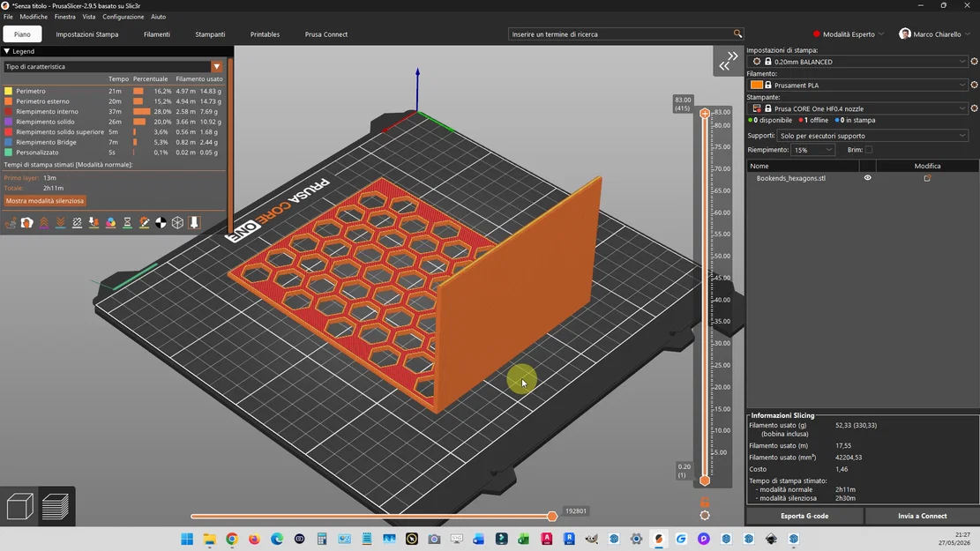
Task: Open Windows Start menu
Action: 187,539
